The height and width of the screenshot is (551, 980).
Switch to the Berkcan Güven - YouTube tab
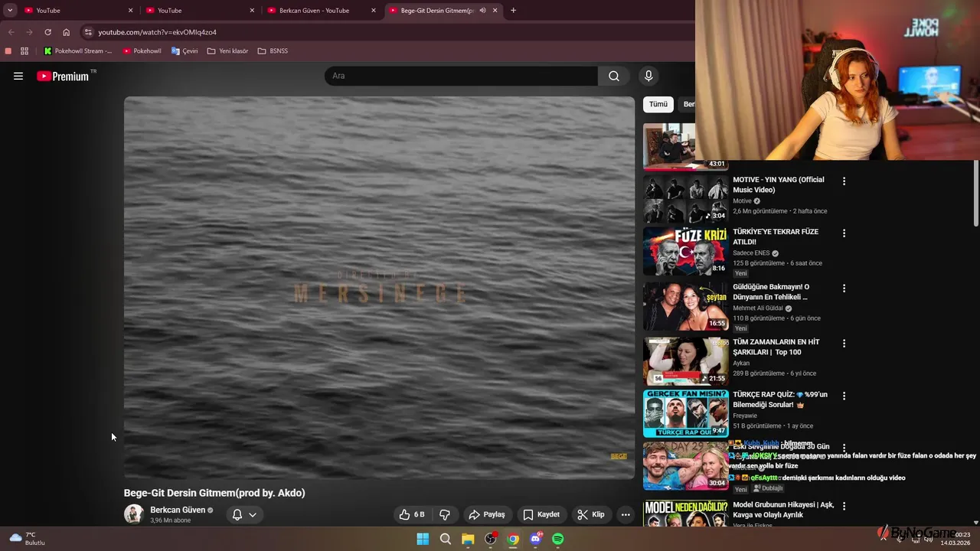pyautogui.click(x=322, y=11)
